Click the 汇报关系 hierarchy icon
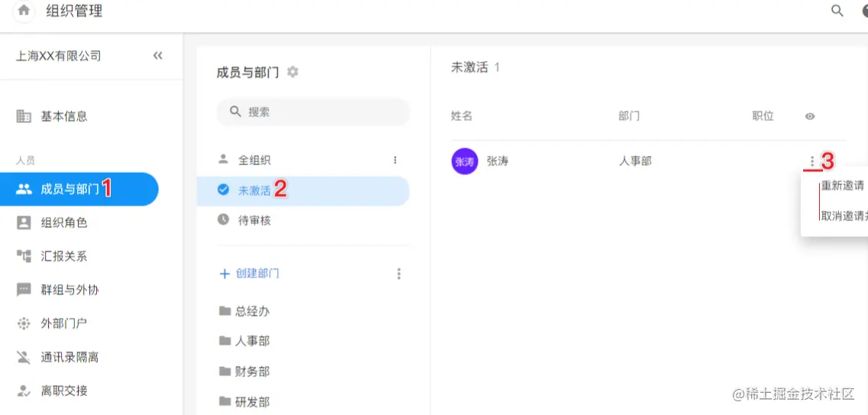The width and height of the screenshot is (868, 415). pyautogui.click(x=24, y=256)
